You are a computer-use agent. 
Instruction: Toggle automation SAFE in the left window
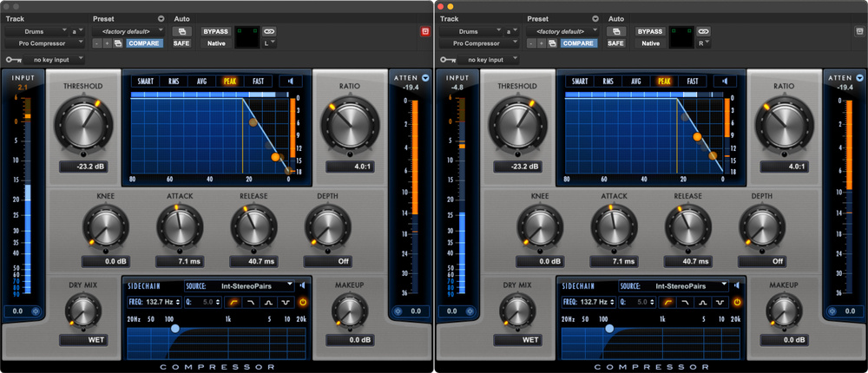coord(181,43)
